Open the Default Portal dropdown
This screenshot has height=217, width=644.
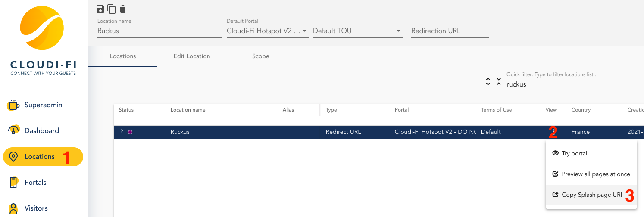click(267, 31)
